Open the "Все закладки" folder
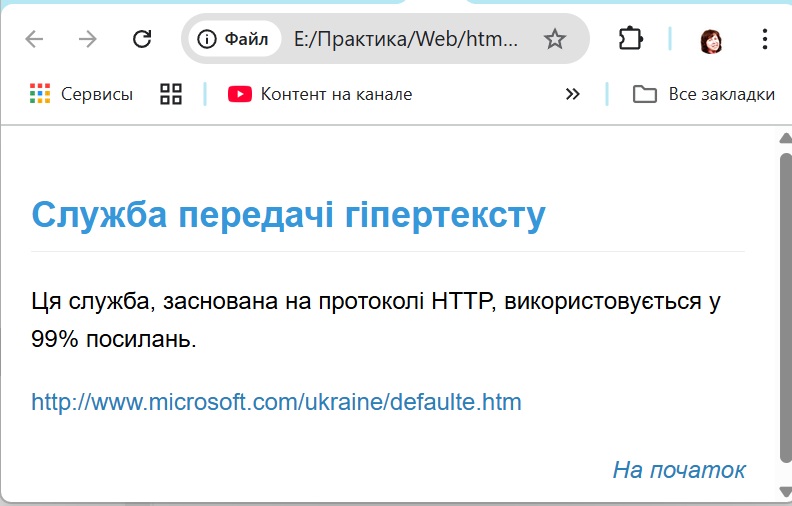The width and height of the screenshot is (792, 506). coord(704,94)
